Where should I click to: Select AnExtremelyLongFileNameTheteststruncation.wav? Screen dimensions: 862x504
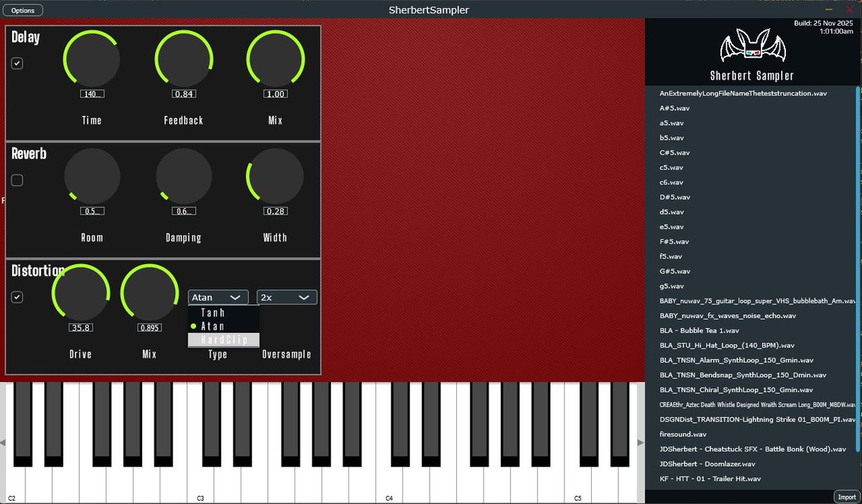tap(751, 93)
